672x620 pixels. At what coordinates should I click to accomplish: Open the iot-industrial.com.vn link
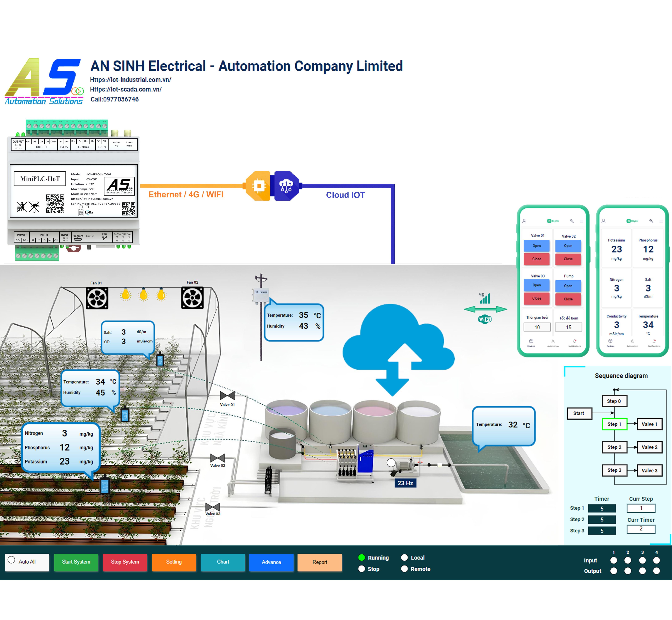(131, 80)
